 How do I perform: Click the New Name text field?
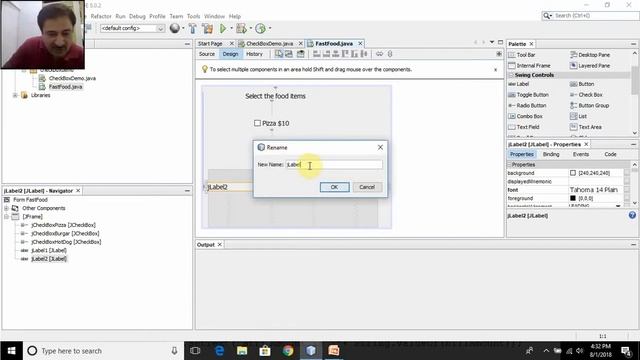[333, 164]
